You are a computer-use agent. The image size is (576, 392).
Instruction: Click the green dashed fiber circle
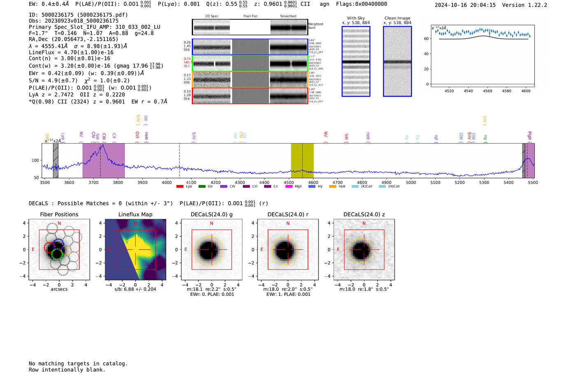pyautogui.click(x=57, y=254)
